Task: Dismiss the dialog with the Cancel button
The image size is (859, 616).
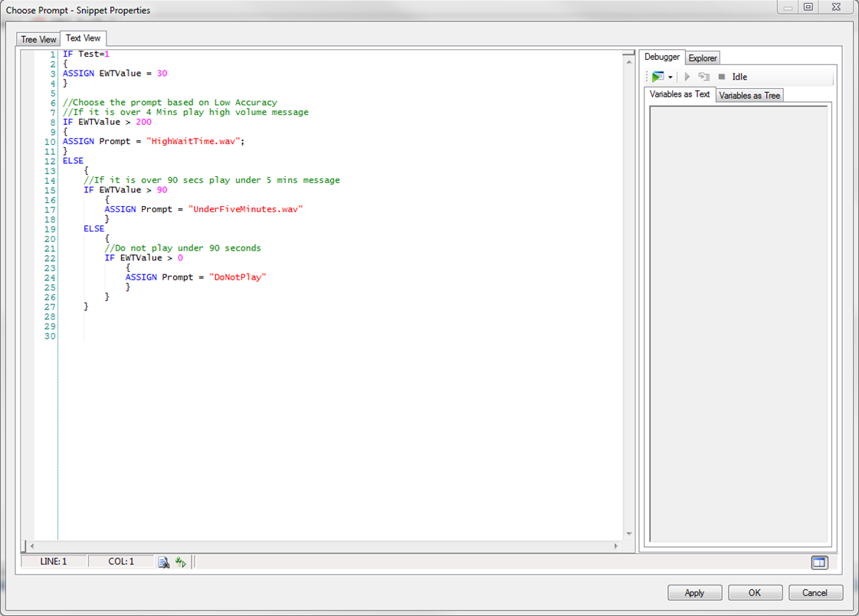Action: click(x=815, y=593)
